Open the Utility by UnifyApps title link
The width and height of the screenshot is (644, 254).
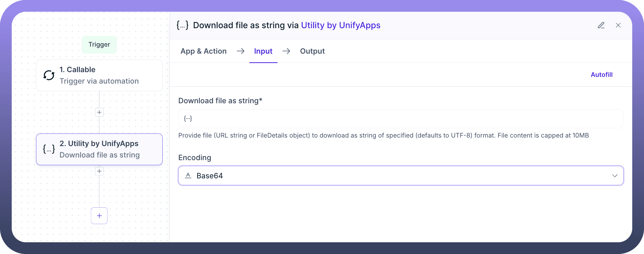click(x=340, y=26)
